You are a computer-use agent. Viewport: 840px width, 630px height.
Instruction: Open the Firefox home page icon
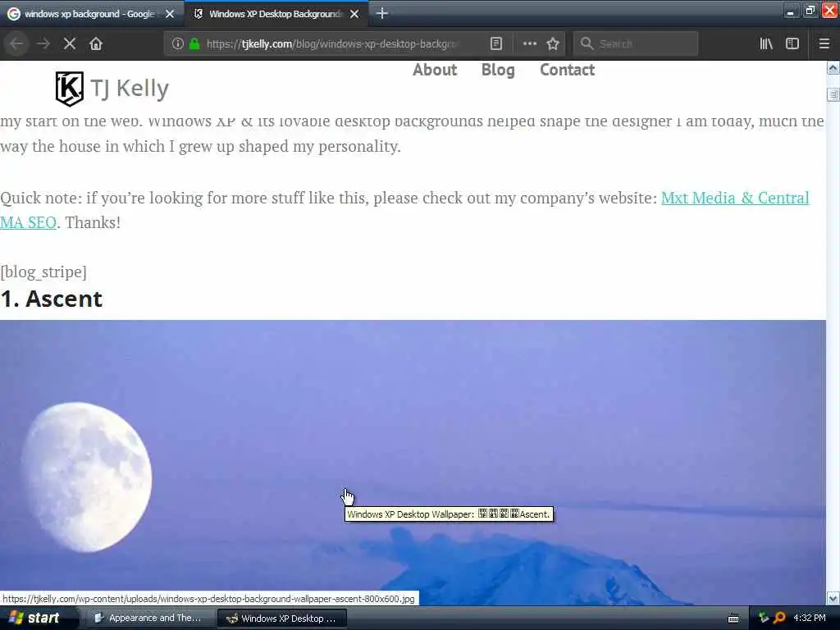[96, 44]
